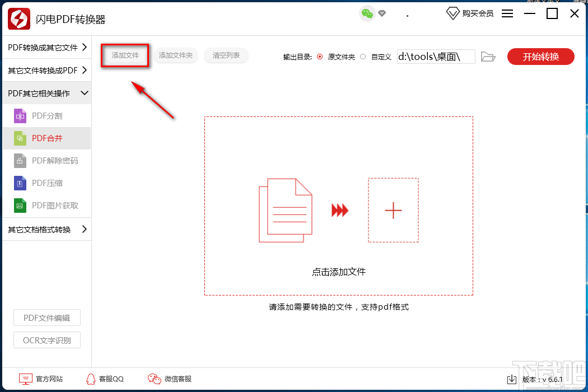Open the hamburger menu
The width and height of the screenshot is (588, 392).
pyautogui.click(x=507, y=13)
